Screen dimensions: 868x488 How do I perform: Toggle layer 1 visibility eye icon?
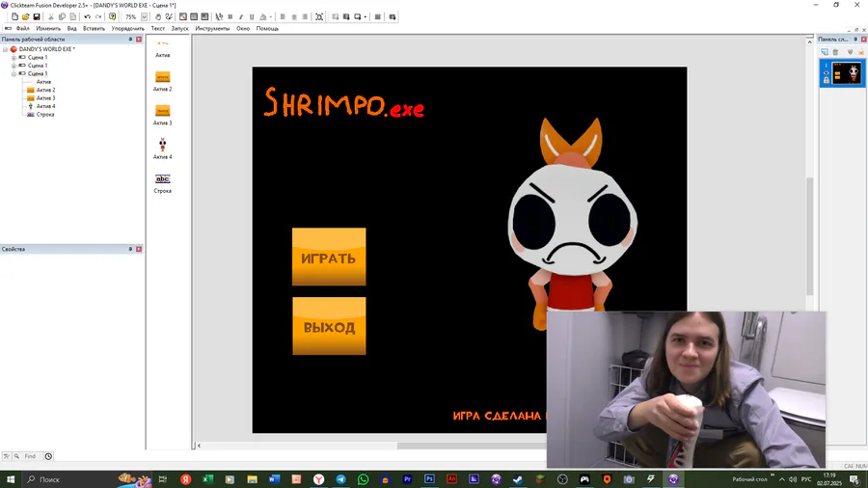click(x=827, y=73)
